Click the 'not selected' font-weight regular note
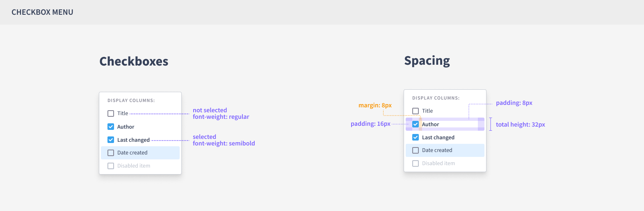The height and width of the screenshot is (211, 644). 221,113
